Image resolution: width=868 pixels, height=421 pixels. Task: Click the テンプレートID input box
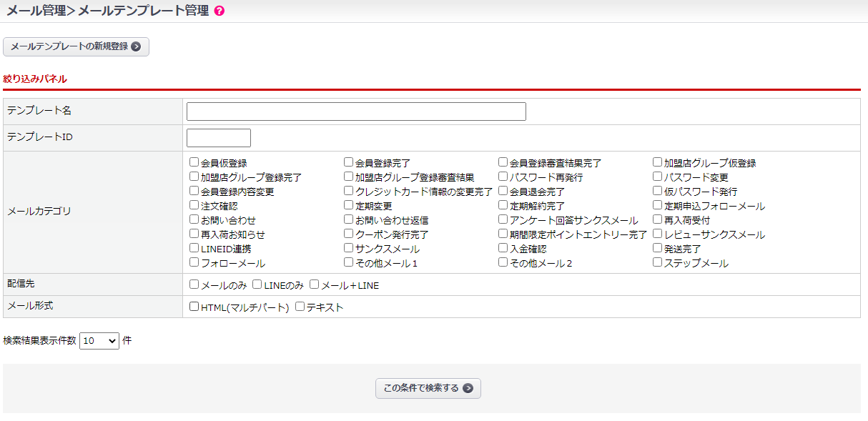tap(218, 138)
